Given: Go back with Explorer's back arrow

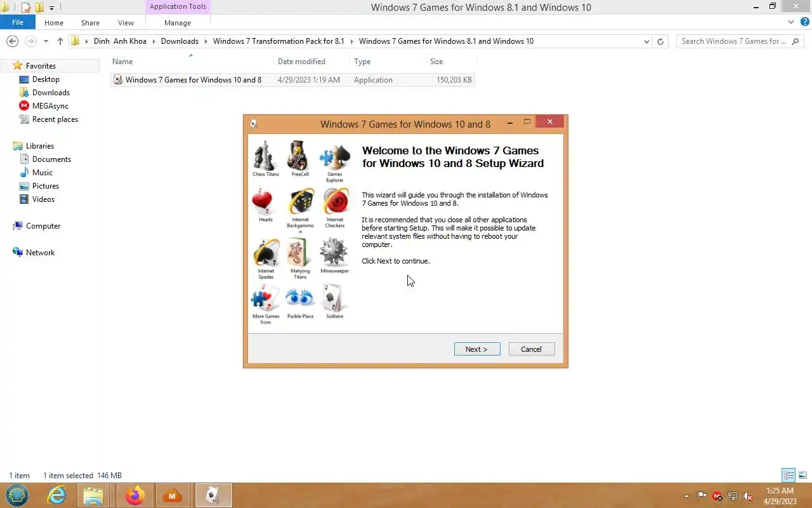Looking at the screenshot, I should point(12,41).
